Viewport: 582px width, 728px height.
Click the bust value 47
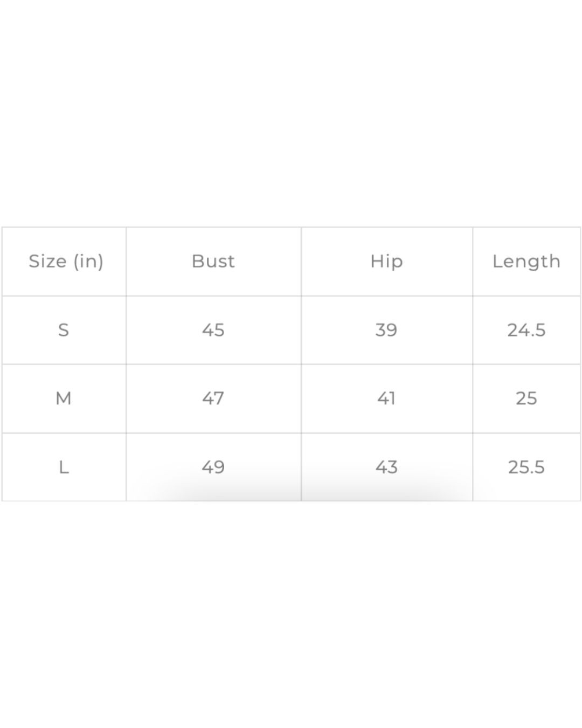tap(213, 399)
